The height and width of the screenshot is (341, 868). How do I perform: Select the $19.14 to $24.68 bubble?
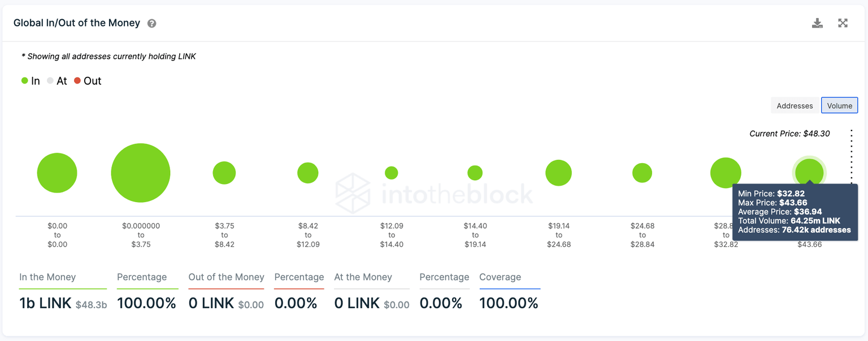[559, 173]
